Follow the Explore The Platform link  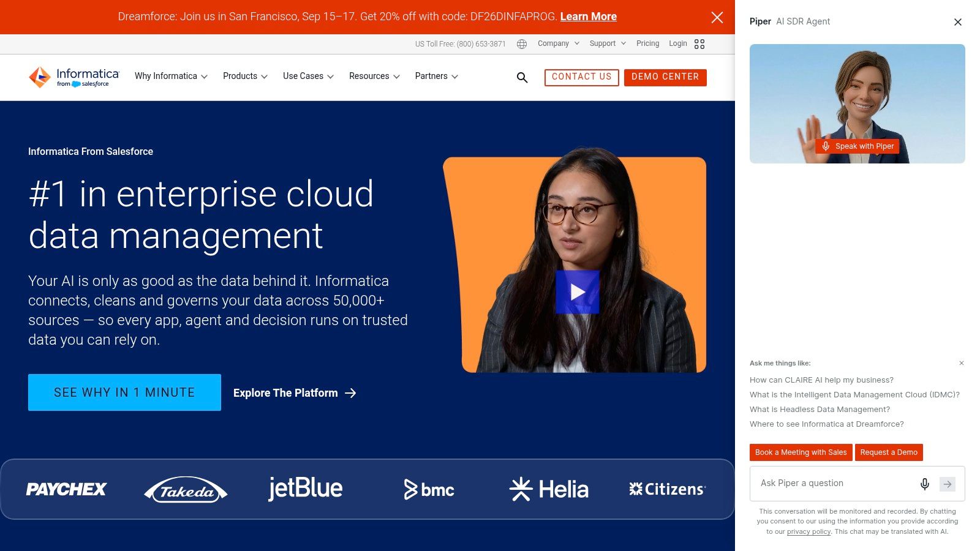coord(295,393)
